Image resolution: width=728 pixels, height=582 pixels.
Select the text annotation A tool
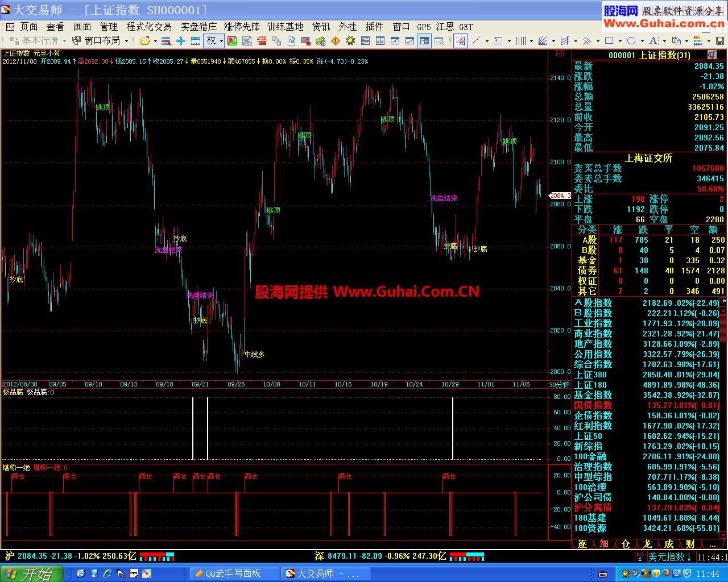click(653, 41)
